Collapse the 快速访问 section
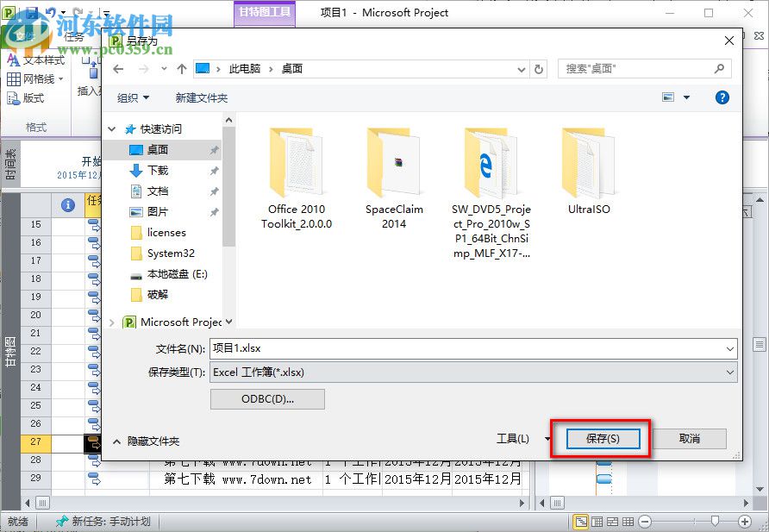The height and width of the screenshot is (532, 769). (111, 128)
